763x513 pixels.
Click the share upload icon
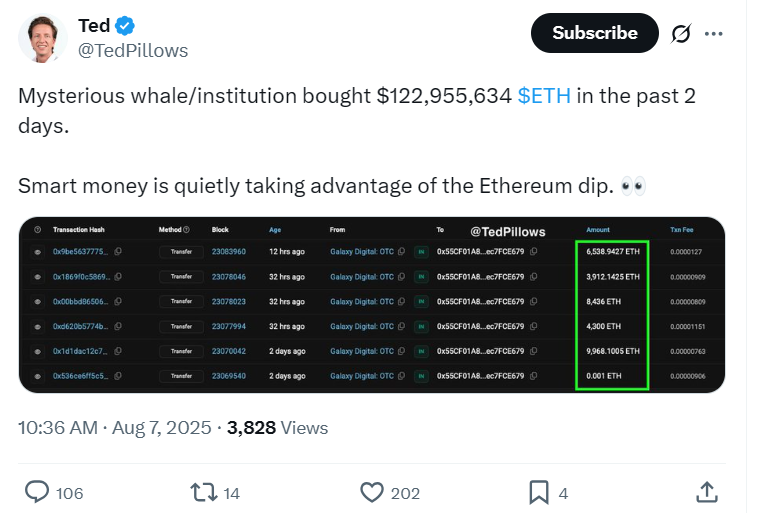(x=706, y=492)
